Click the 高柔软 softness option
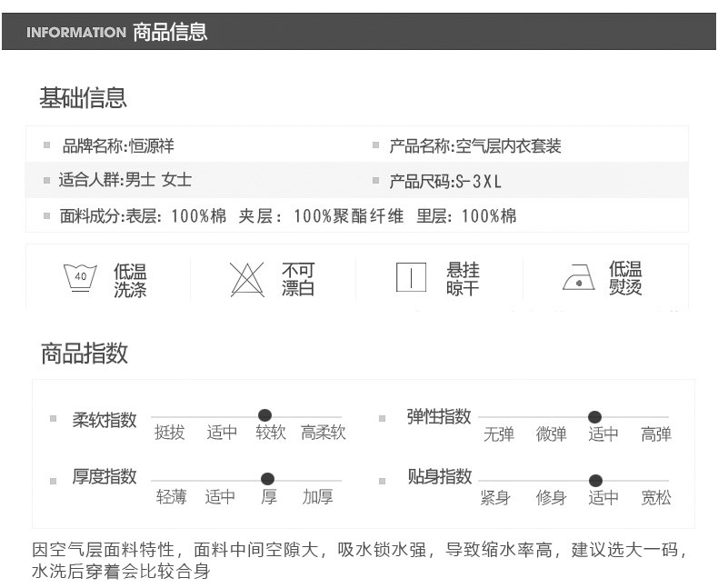 [x=324, y=432]
